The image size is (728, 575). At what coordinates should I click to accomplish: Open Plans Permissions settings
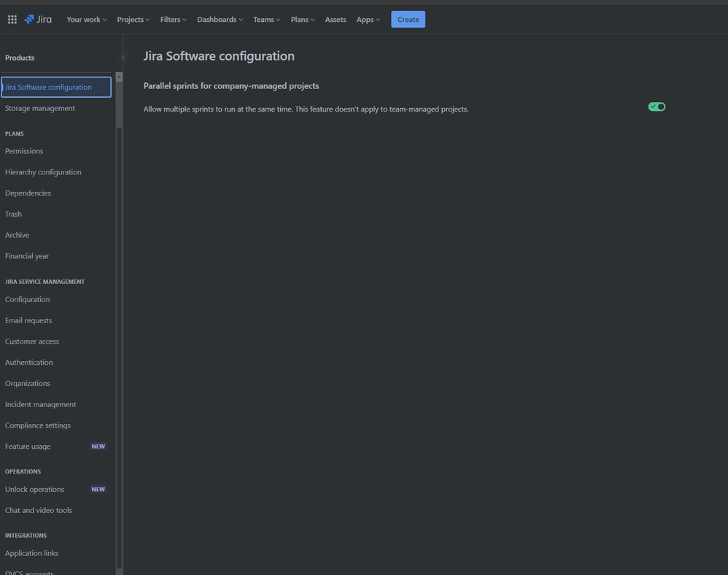24,151
